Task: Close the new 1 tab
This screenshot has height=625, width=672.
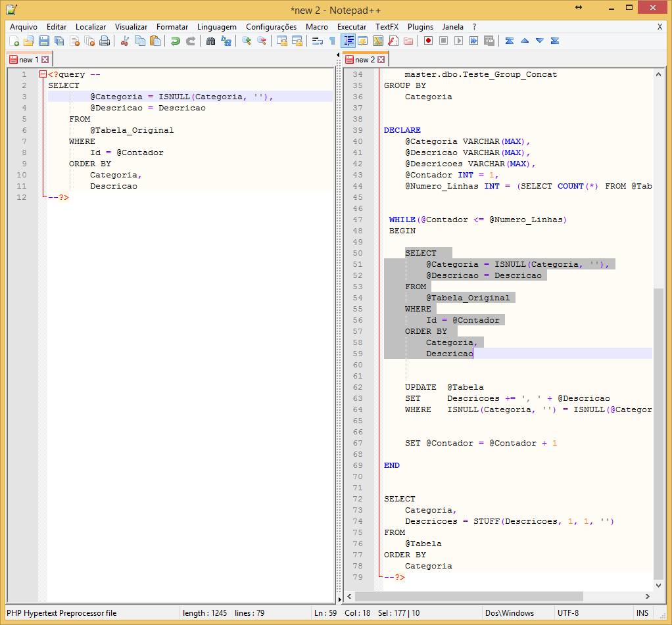Action: coord(45,60)
